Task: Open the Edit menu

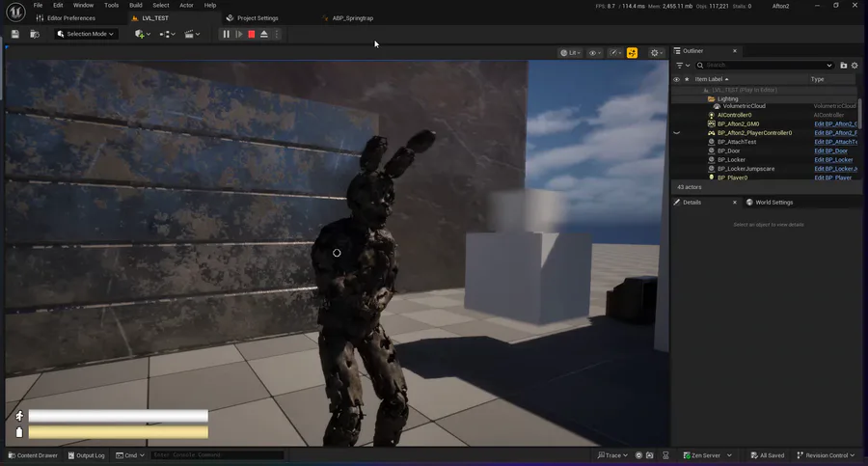Action: (58, 5)
